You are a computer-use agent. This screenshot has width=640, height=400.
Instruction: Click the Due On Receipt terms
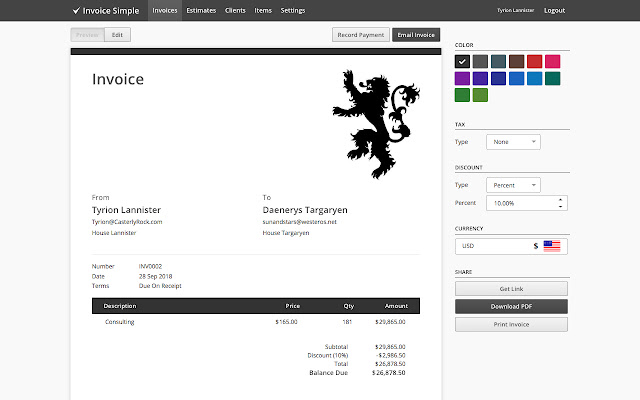(160, 286)
